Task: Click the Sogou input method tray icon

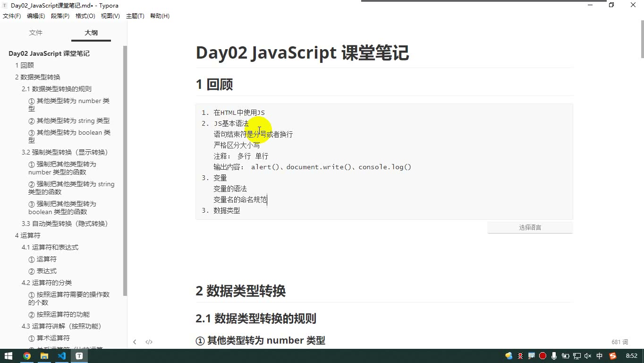Action: [613, 356]
